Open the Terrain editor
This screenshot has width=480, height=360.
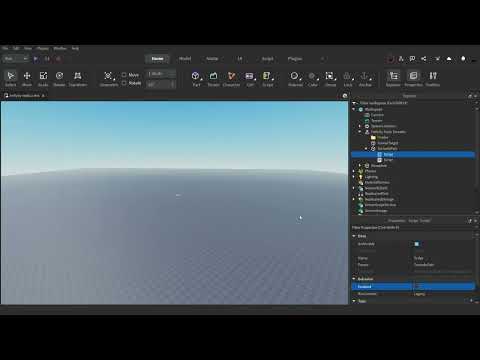click(213, 79)
